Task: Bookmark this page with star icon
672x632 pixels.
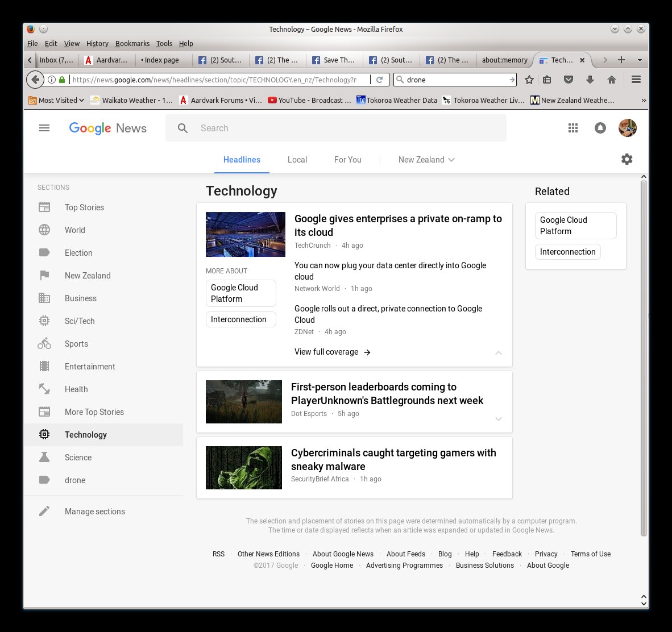Action: [529, 80]
